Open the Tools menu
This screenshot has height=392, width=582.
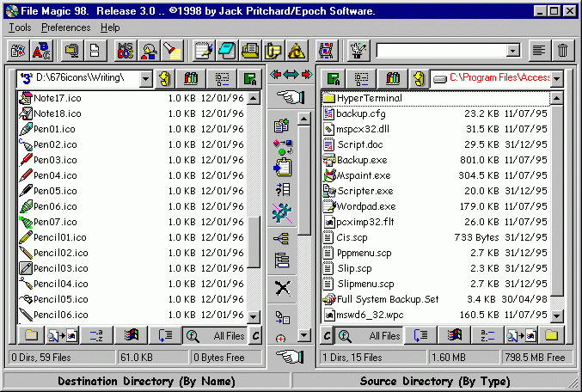click(20, 28)
